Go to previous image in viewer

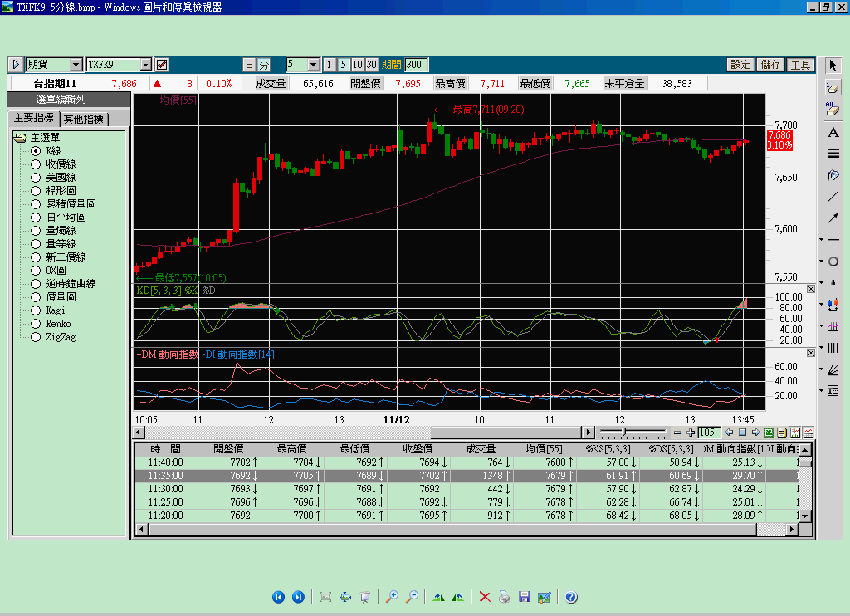pos(278,597)
